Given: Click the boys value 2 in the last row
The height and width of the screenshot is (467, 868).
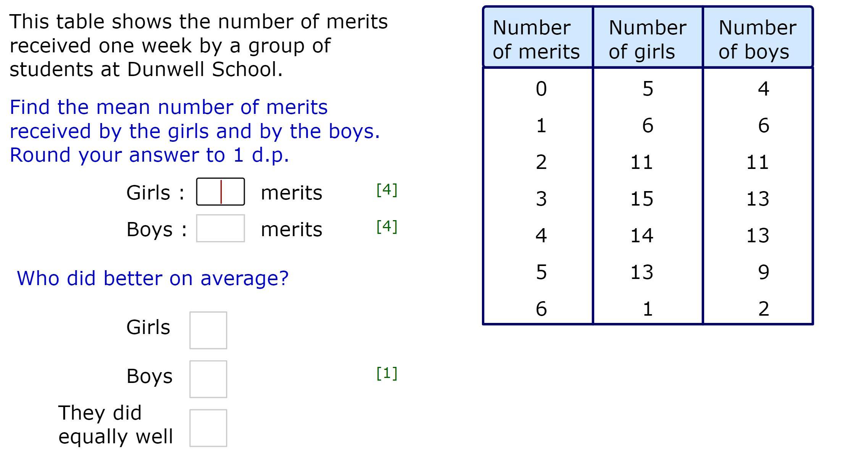Looking at the screenshot, I should (763, 309).
